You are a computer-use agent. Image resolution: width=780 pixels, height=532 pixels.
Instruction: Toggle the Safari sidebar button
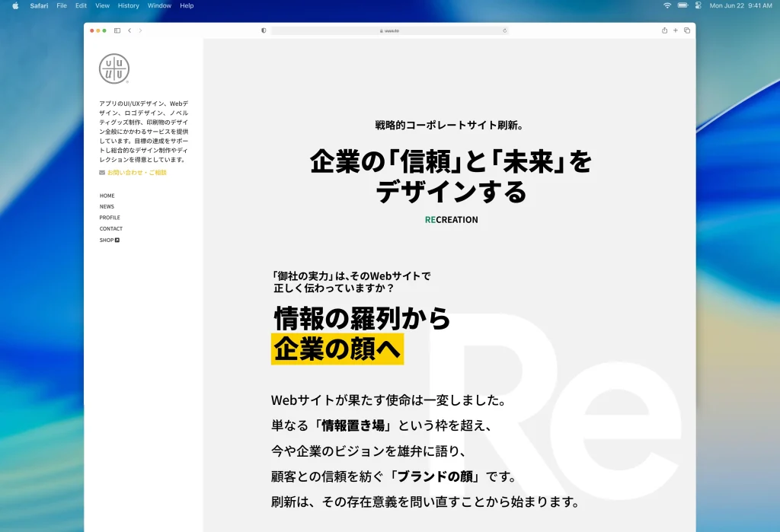click(117, 30)
